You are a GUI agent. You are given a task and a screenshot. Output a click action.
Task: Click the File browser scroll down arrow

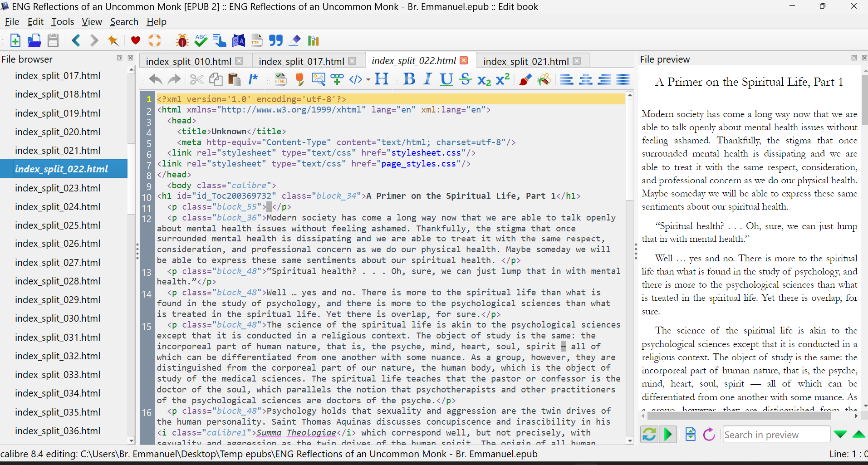coord(132,441)
